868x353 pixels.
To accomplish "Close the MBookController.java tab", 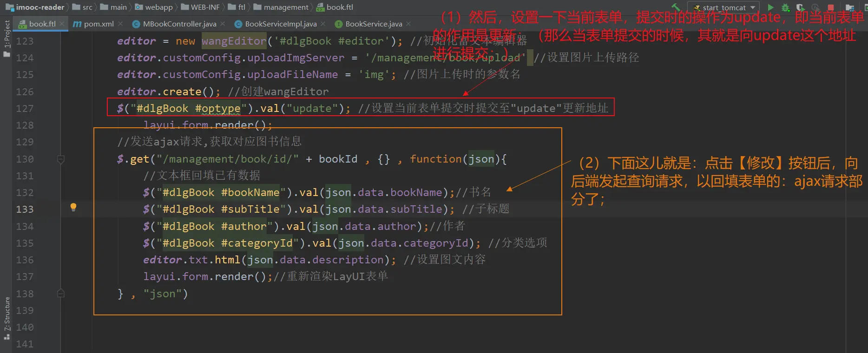I will (x=223, y=24).
